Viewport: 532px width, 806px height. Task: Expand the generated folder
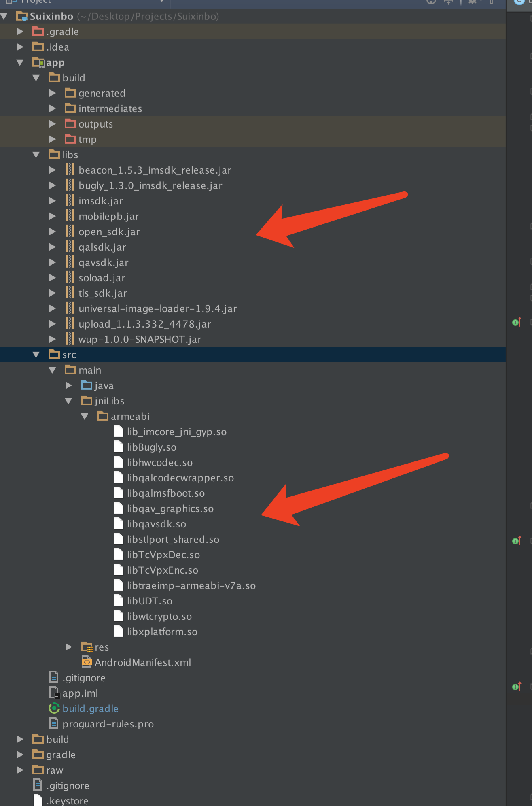click(x=52, y=93)
